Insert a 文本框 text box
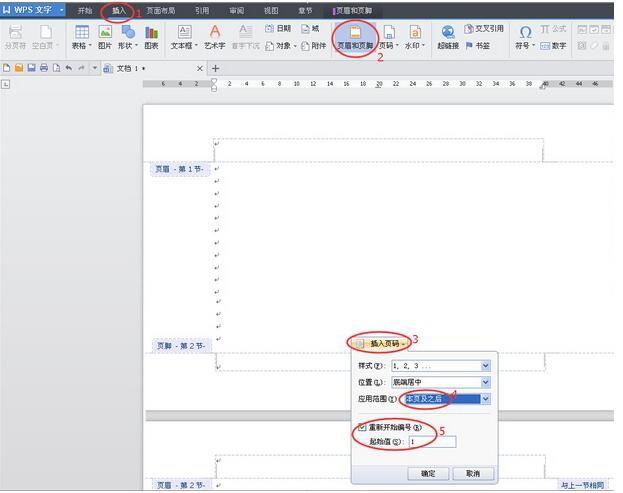 click(184, 37)
